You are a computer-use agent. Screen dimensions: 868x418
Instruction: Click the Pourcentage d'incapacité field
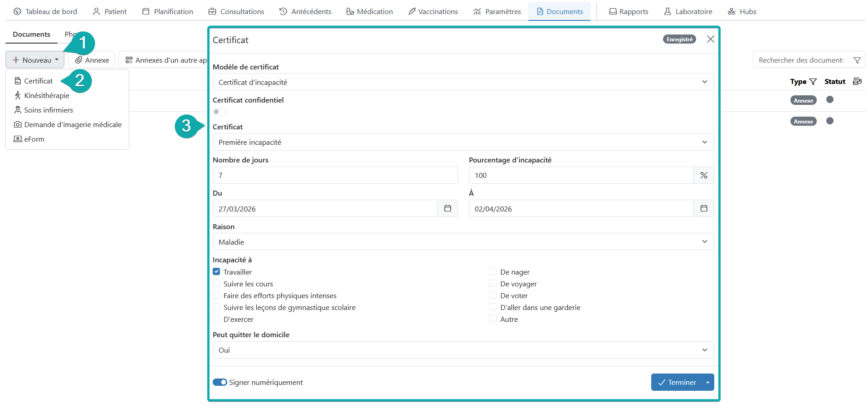(581, 175)
